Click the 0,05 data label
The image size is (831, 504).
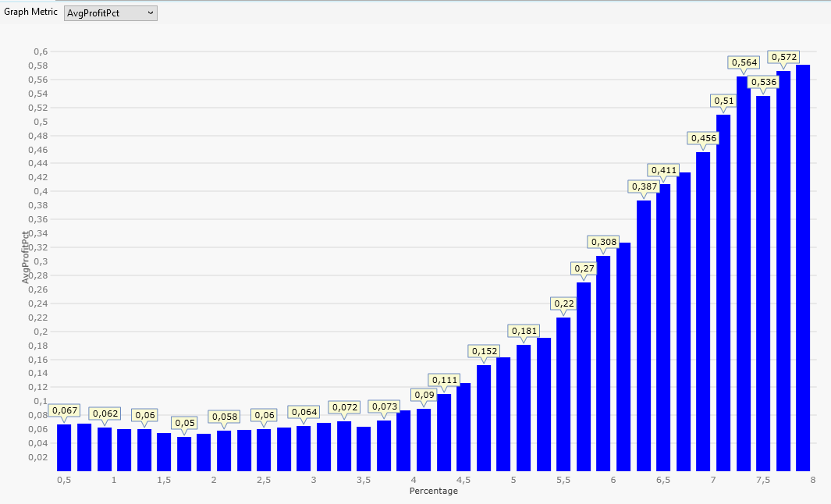click(184, 423)
